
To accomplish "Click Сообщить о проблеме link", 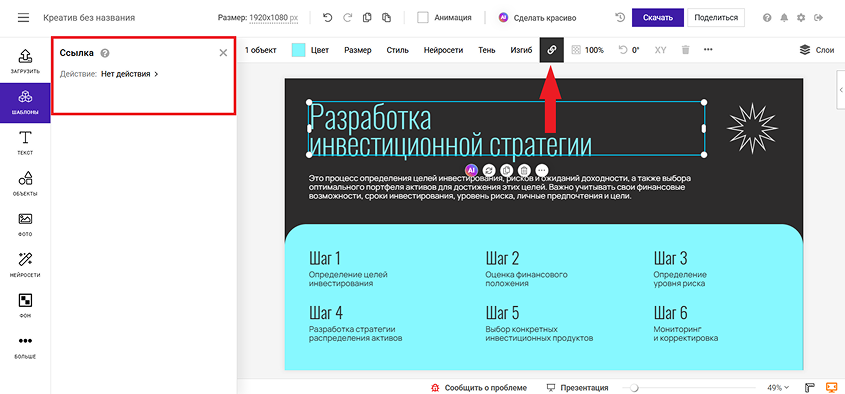I will click(x=479, y=388).
